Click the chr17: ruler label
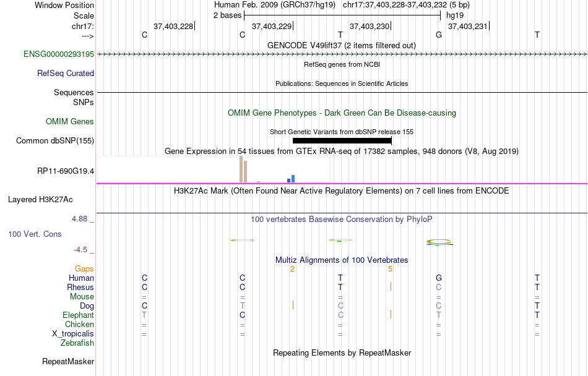Viewport: 588px width, 376px height. coord(82,26)
